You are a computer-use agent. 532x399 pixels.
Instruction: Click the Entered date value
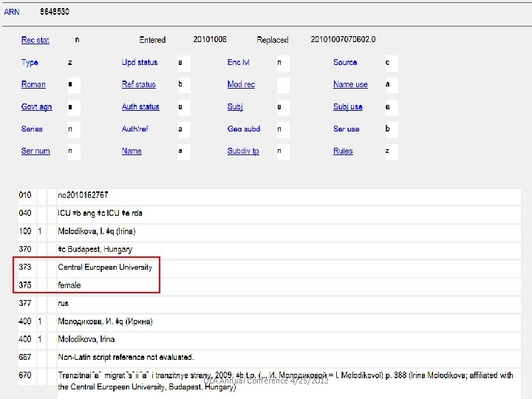210,40
